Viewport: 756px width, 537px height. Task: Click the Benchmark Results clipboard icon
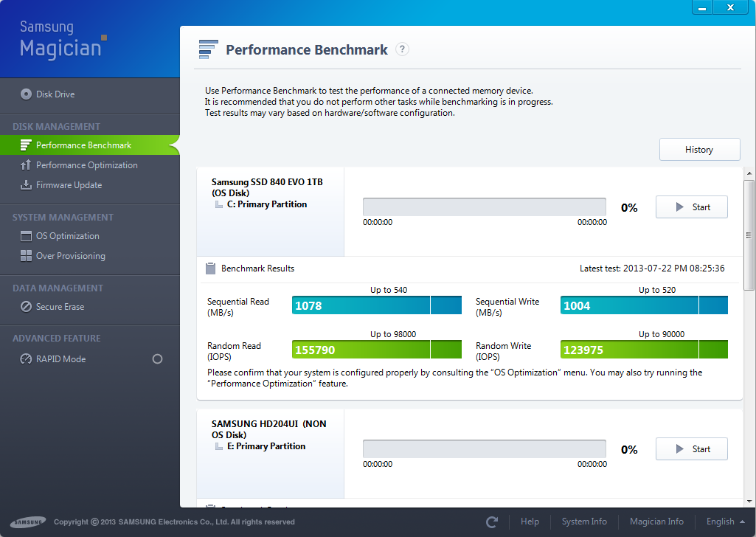(x=210, y=268)
